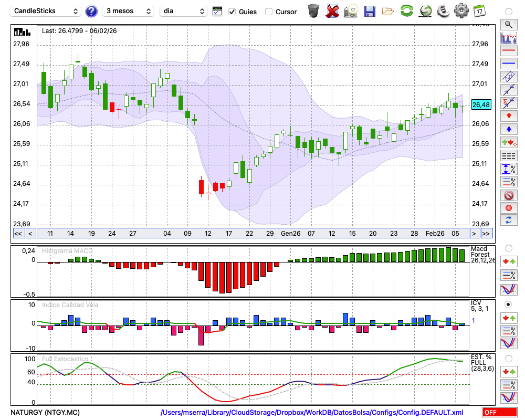Viewport: 525px width, 420px height.
Task: Click the 'Last: 26.4799 - 06/02/26' text
Action: [79, 31]
